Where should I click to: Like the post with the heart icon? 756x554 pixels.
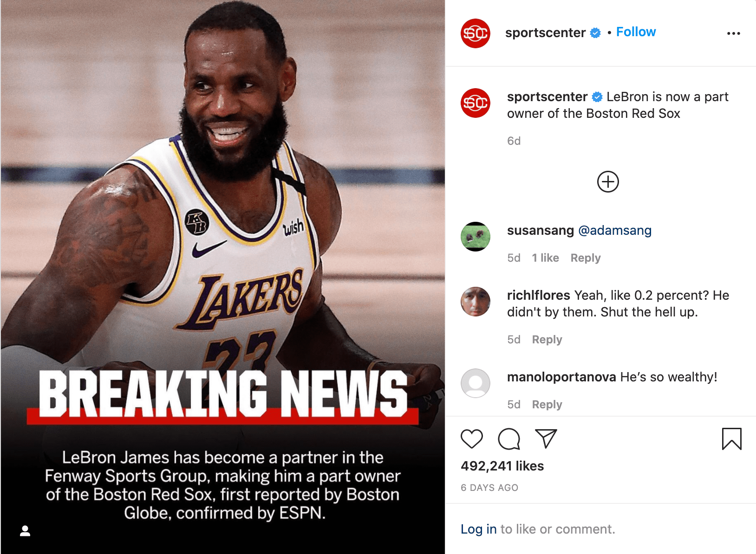click(472, 438)
